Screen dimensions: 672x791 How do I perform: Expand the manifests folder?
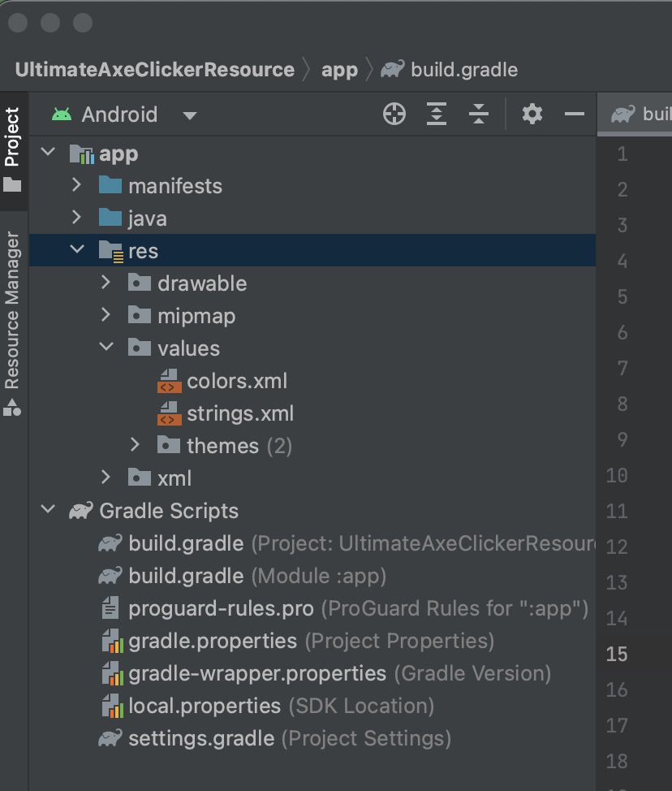pos(76,184)
